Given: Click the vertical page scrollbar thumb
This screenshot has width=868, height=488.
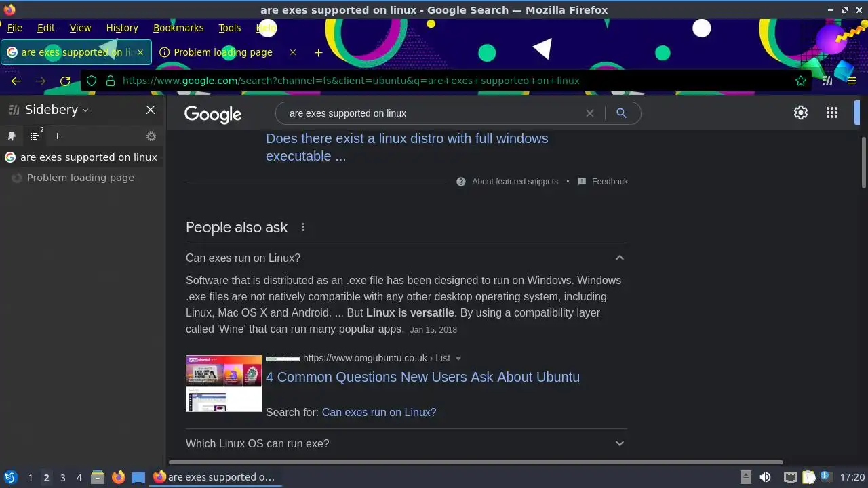Looking at the screenshot, I should [863, 163].
